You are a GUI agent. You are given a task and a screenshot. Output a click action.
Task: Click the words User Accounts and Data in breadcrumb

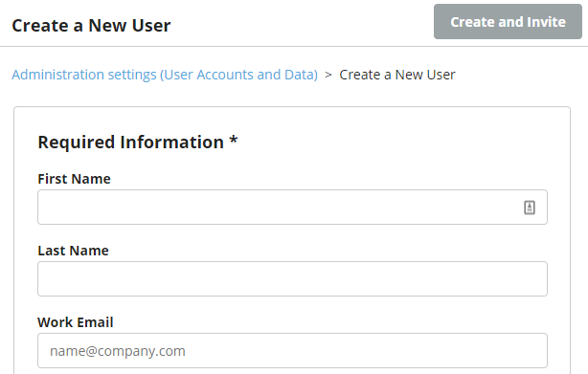click(239, 75)
